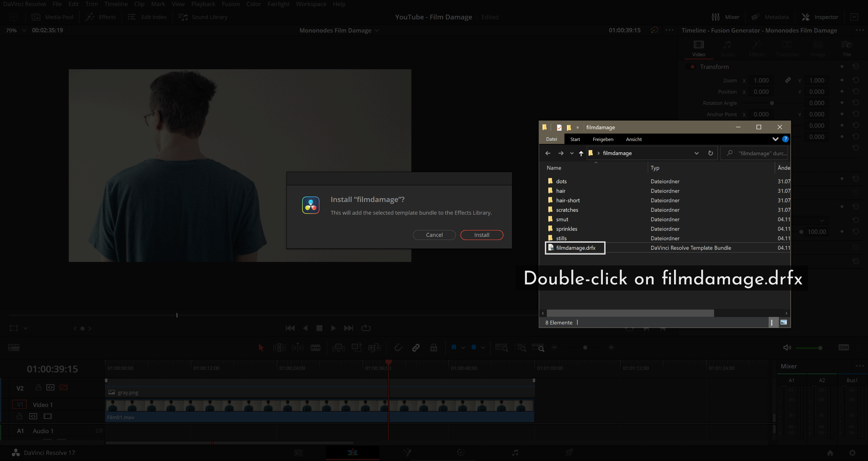Toggle Position Lock icon in timeline toolbar
The image size is (868, 461).
click(x=434, y=347)
